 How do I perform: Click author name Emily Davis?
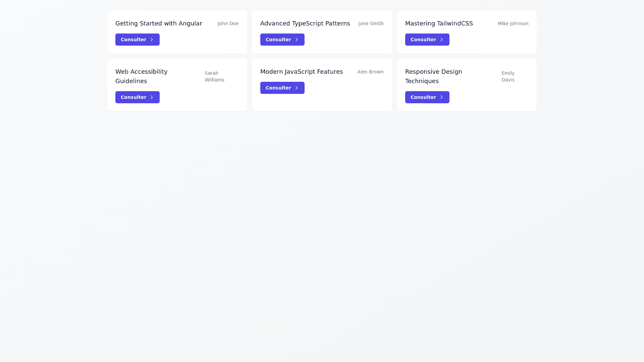[508, 76]
